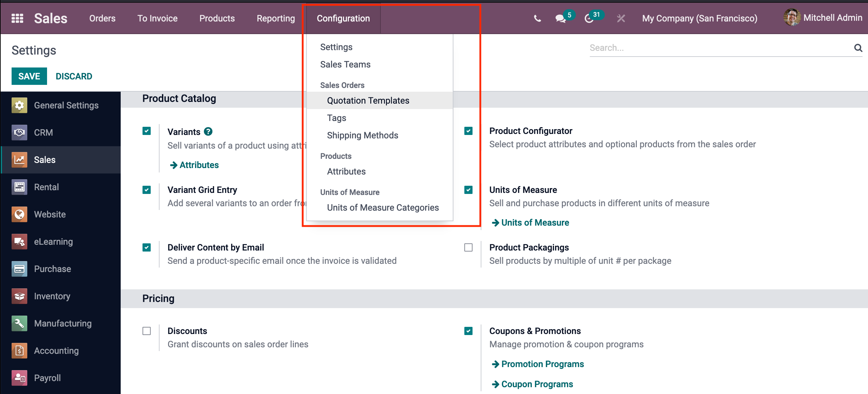Open the Reporting menu
Screen dimensions: 868x394
coord(276,18)
